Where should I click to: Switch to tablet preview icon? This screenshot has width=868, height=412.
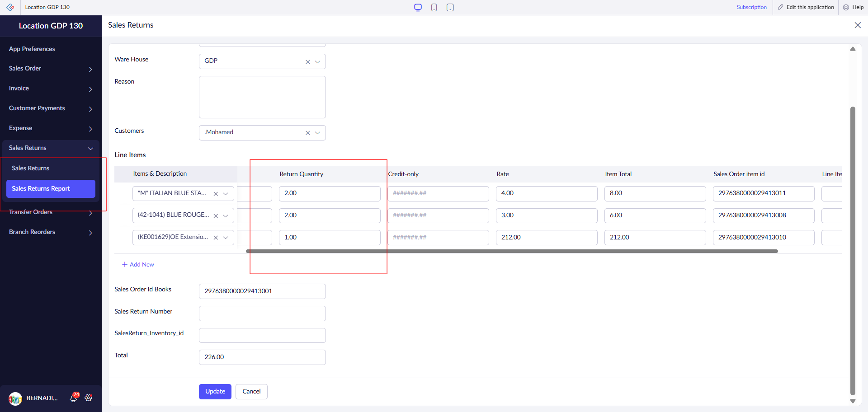pyautogui.click(x=450, y=7)
